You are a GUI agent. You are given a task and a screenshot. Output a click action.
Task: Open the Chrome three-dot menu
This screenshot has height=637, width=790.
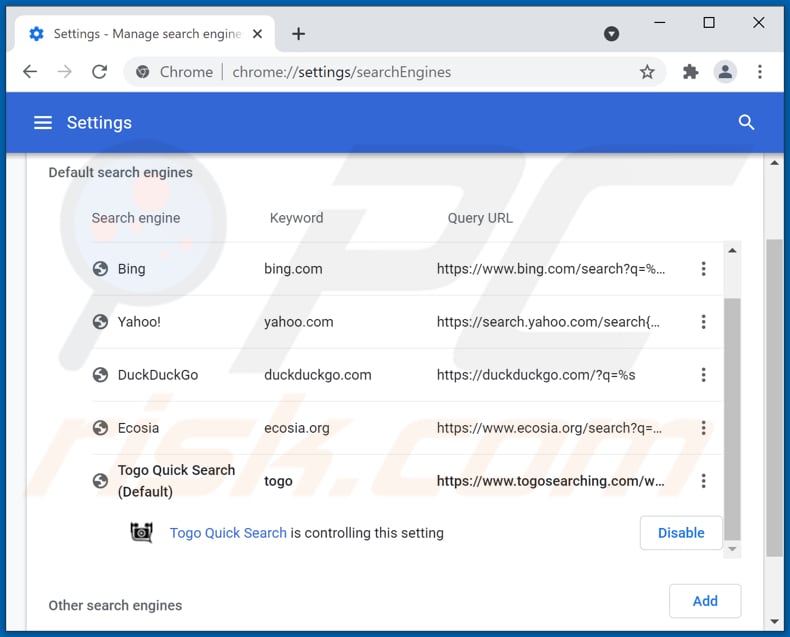760,72
